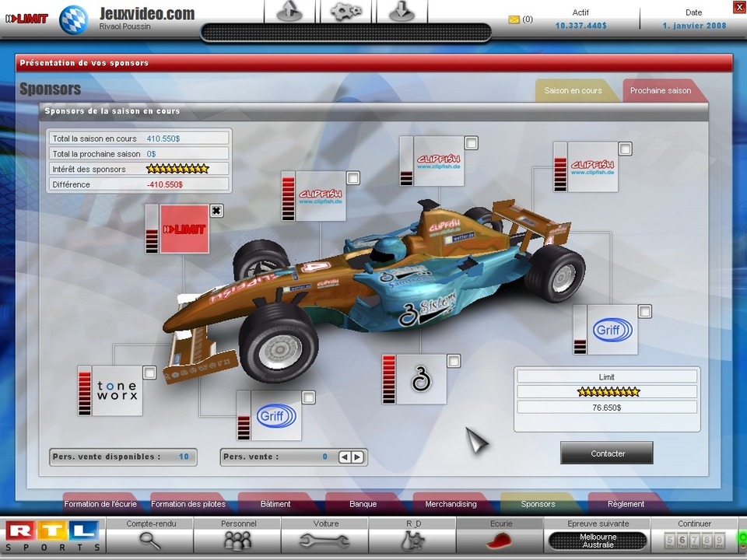Open the R_D research section
Image resolution: width=747 pixels, height=560 pixels.
tap(413, 539)
